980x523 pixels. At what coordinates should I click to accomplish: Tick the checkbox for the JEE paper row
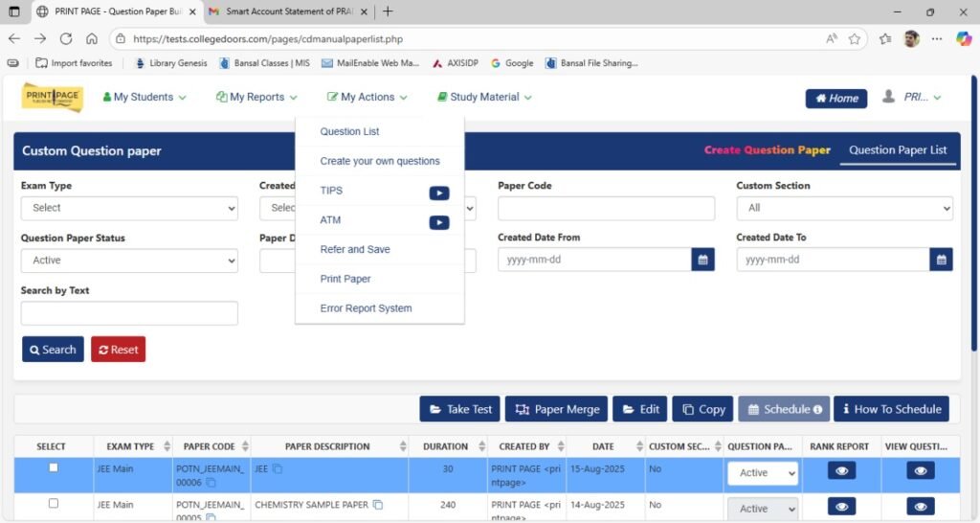(53, 467)
